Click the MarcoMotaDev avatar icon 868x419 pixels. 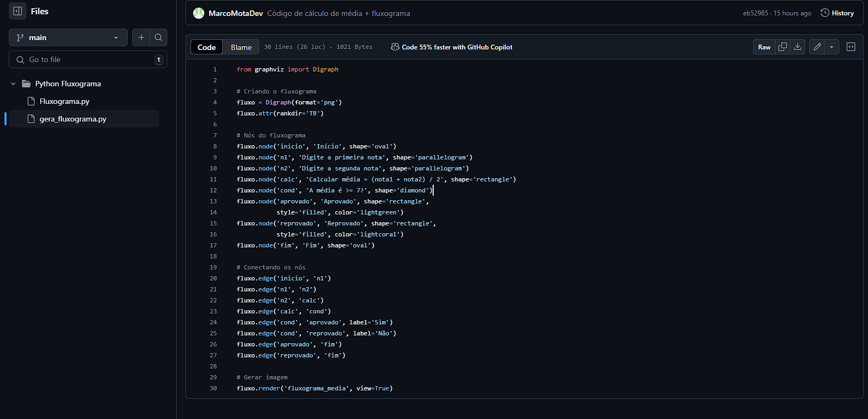[199, 13]
